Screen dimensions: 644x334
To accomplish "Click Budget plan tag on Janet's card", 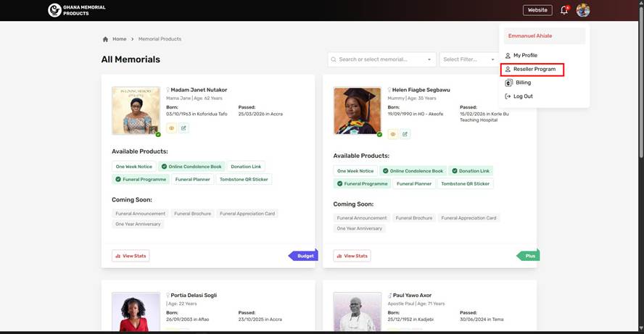I will pos(304,256).
